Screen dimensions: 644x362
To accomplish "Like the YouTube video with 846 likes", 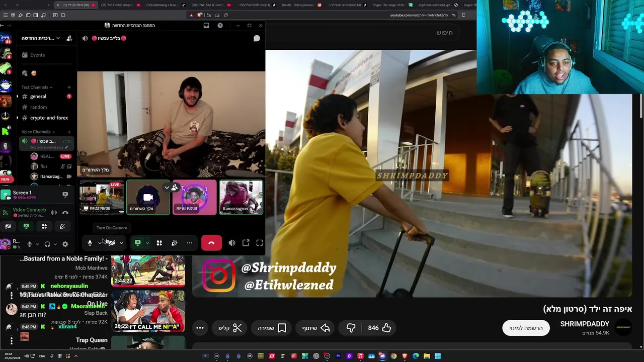I will [x=379, y=328].
